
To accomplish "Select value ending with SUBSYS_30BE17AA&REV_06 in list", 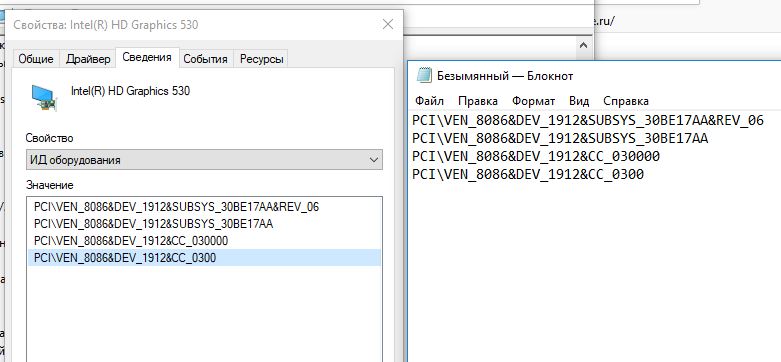I will tap(204, 207).
